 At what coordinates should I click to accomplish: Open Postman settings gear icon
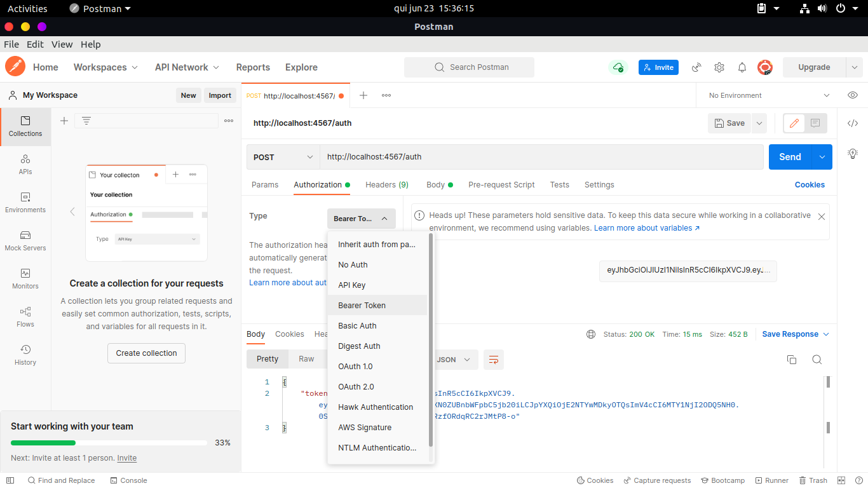(719, 67)
